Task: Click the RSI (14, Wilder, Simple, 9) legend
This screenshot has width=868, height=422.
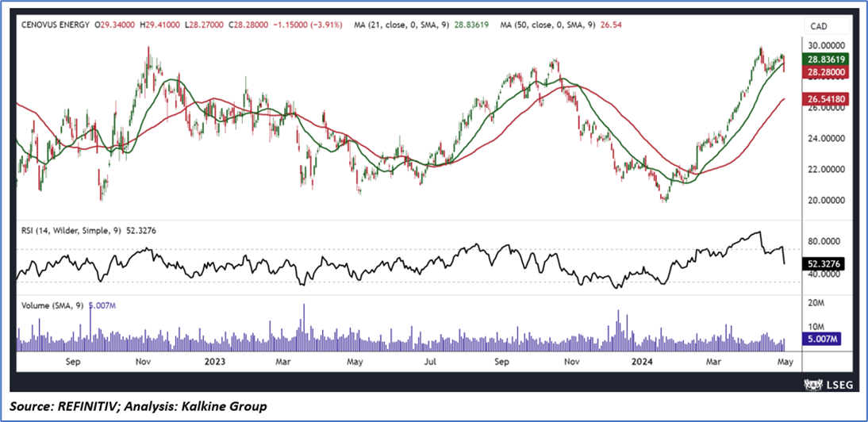Action: click(72, 231)
